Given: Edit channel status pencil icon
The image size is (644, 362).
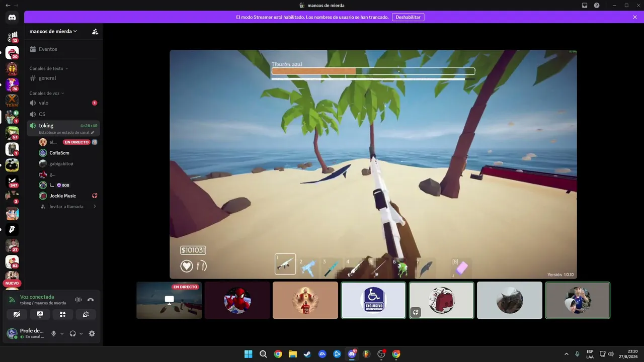Looking at the screenshot, I should tap(93, 132).
